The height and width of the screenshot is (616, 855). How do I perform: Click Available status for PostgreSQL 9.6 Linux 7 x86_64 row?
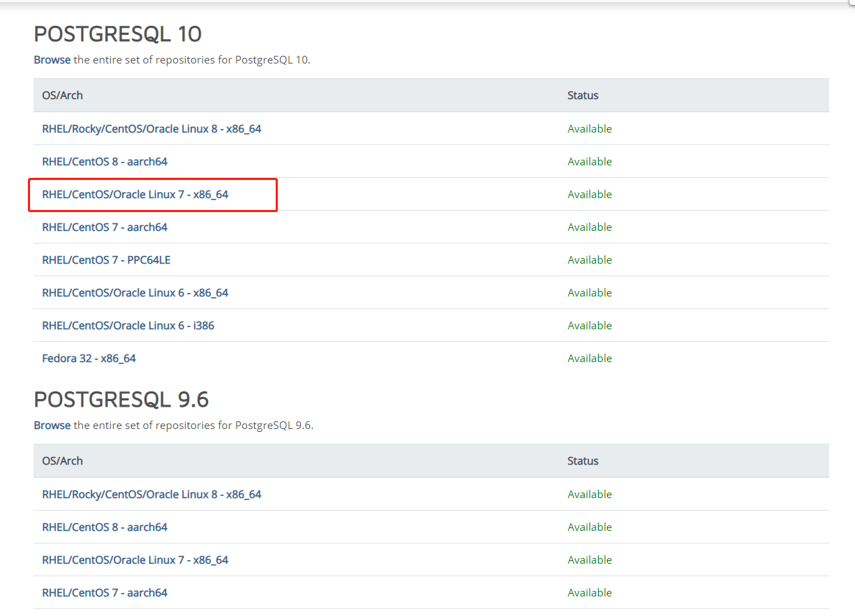[590, 560]
